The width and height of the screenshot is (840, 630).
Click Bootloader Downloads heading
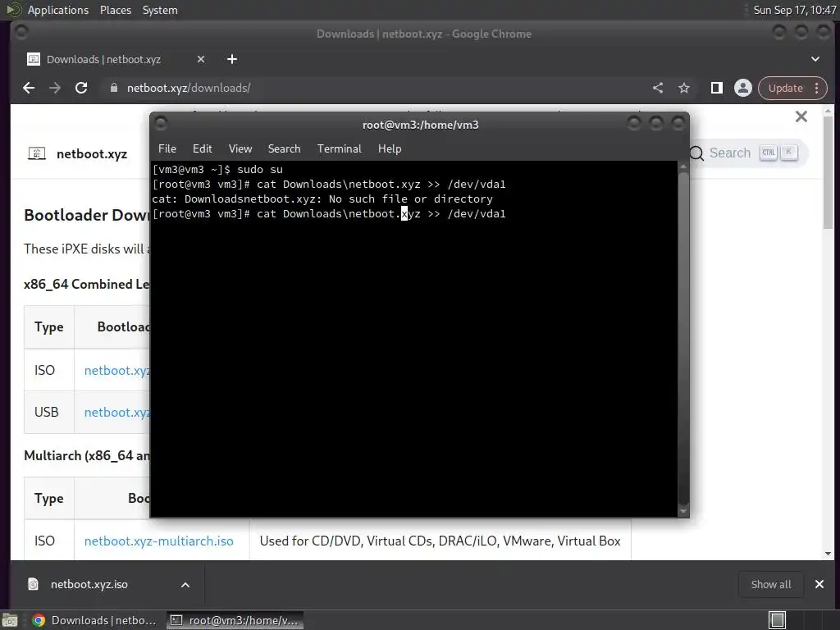(87, 215)
